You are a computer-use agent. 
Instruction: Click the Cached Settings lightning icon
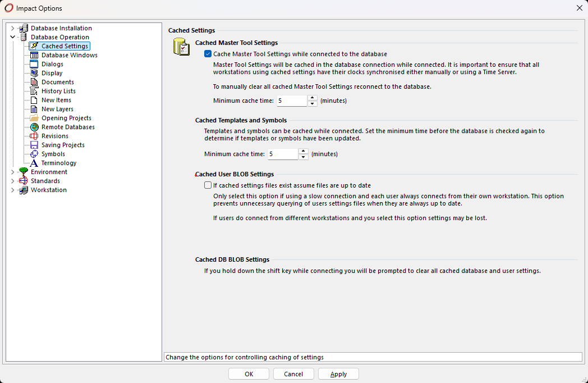pyautogui.click(x=34, y=46)
